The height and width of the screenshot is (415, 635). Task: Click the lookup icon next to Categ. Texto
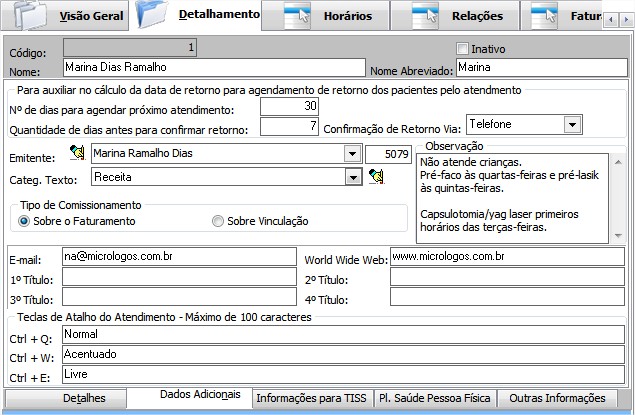[376, 177]
